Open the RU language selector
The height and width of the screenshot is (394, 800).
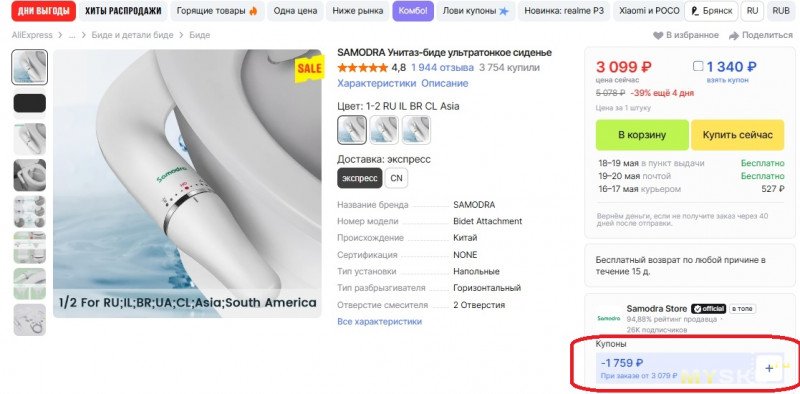point(752,11)
